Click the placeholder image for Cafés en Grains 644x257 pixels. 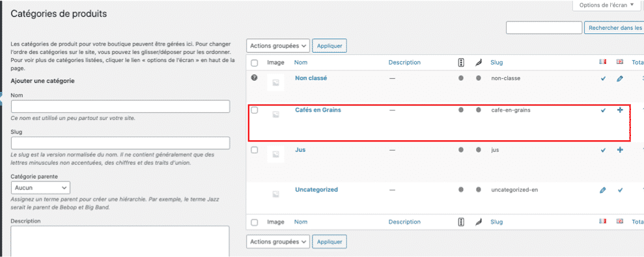coord(275,115)
